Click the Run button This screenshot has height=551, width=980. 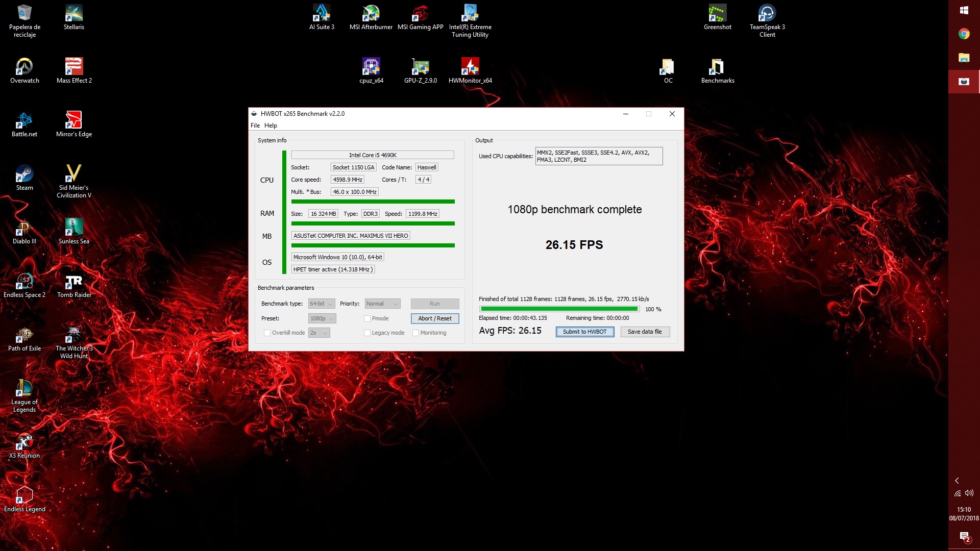(434, 304)
